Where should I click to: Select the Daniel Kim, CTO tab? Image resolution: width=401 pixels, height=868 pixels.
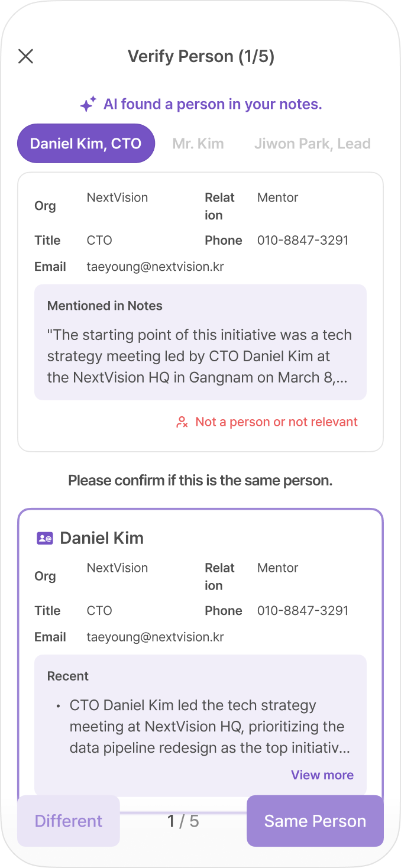(x=86, y=143)
